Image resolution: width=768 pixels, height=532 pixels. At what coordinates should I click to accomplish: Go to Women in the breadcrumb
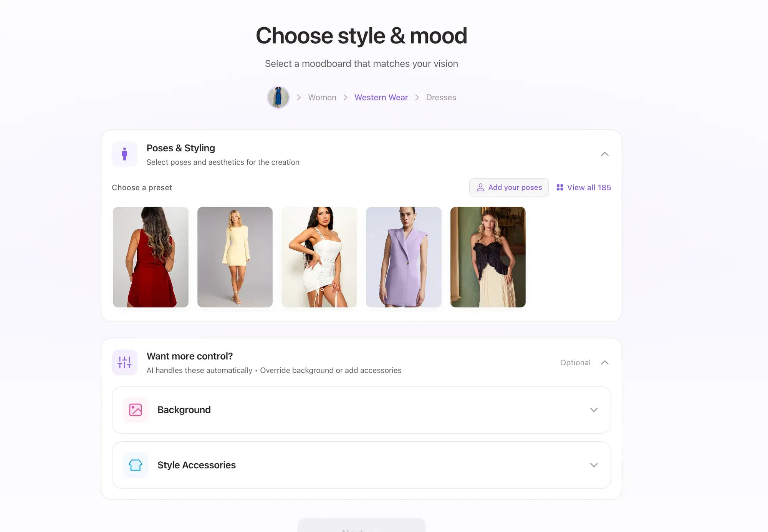(322, 98)
